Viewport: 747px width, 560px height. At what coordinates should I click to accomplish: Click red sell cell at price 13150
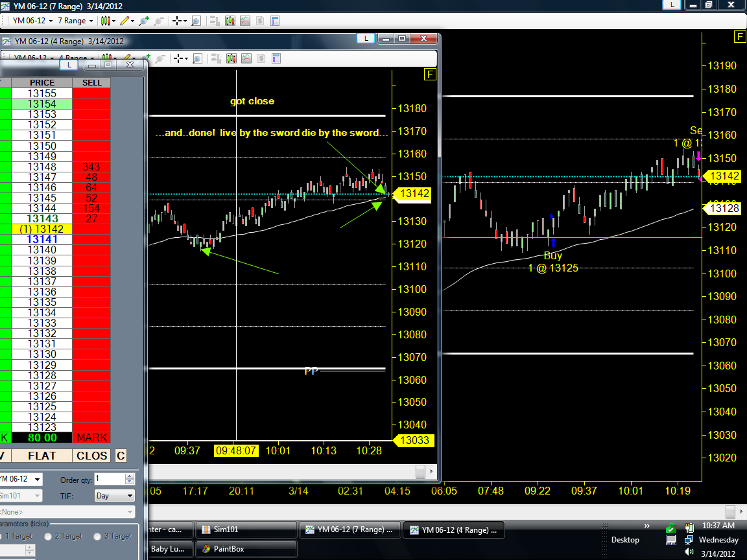91,146
